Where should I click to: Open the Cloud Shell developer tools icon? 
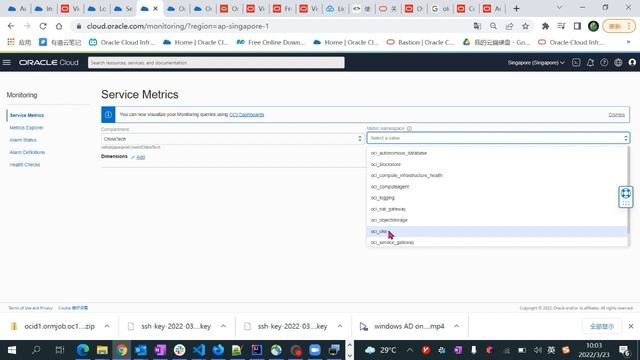(576, 62)
